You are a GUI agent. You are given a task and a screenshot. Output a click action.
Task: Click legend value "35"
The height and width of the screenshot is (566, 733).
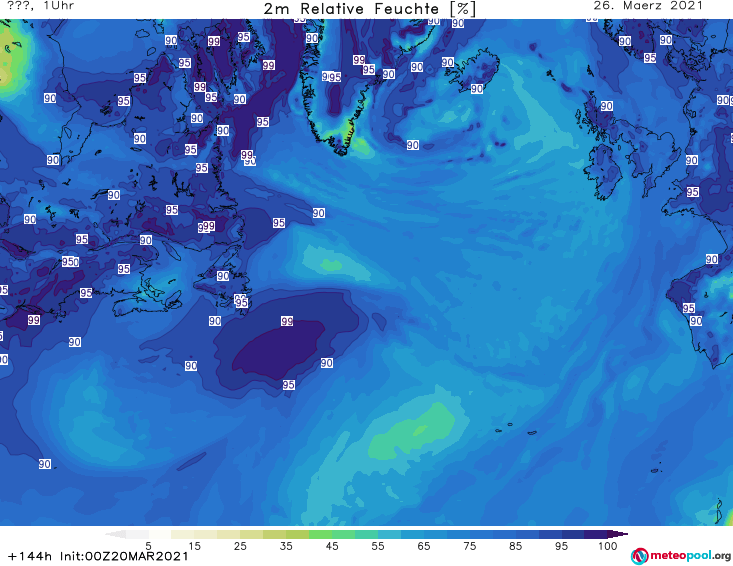[286, 545]
